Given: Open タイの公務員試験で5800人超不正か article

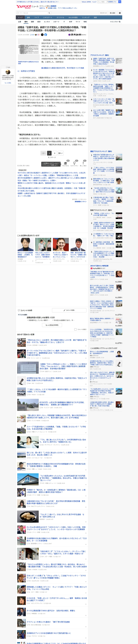Looking at the screenshot, I should pos(51,611).
